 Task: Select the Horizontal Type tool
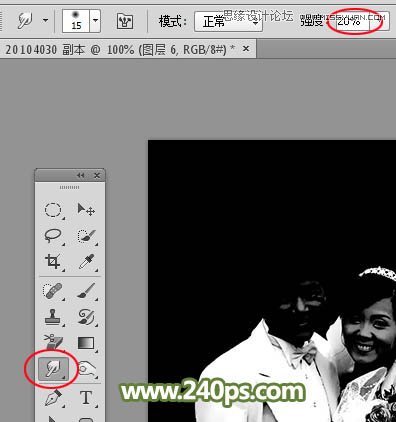[86, 398]
